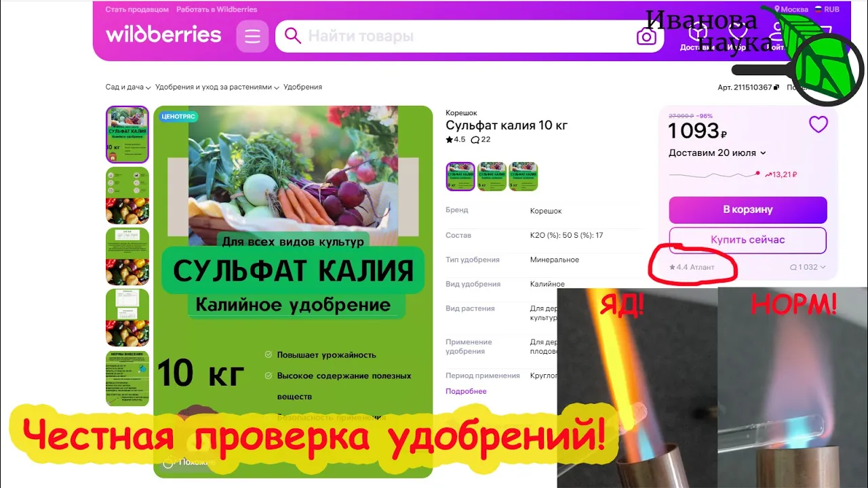Choose the 3 кг package variant
Screen dimensions: 868x488
[524, 176]
